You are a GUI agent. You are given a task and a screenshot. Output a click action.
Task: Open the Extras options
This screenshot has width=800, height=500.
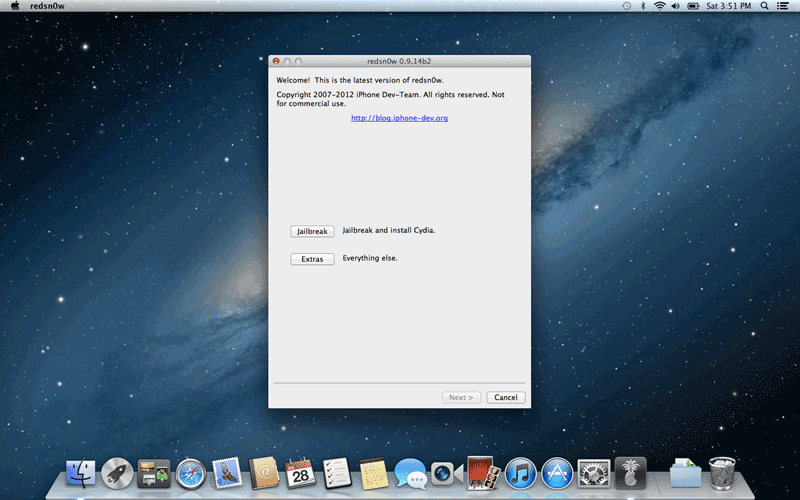312,259
